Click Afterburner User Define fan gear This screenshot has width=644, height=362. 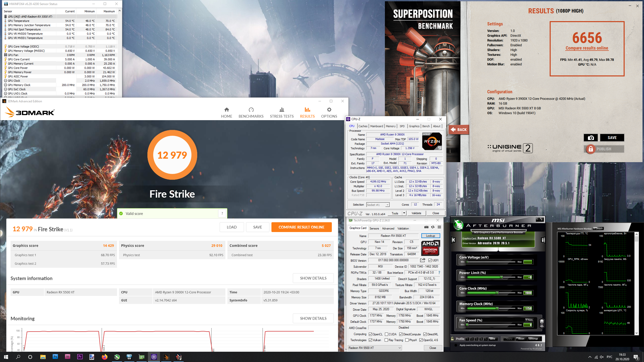(x=542, y=323)
